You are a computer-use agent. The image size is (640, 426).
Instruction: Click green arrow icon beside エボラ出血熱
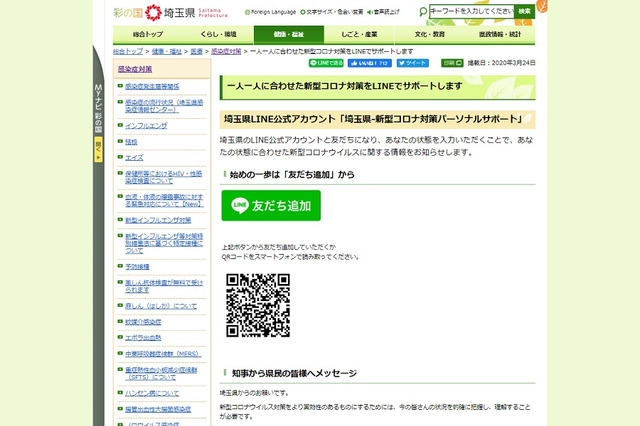120,337
